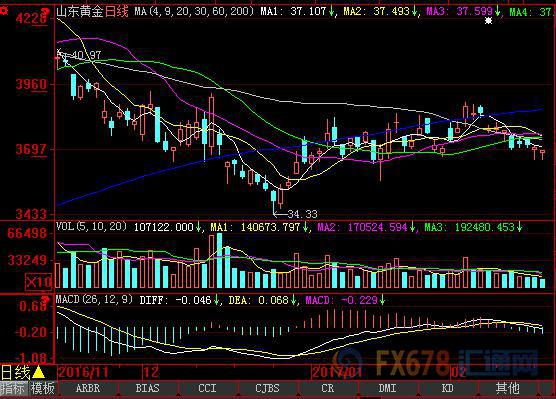The height and width of the screenshot is (399, 556).
Task: Click the yellow triangle next to 日线
Action: (39, 372)
